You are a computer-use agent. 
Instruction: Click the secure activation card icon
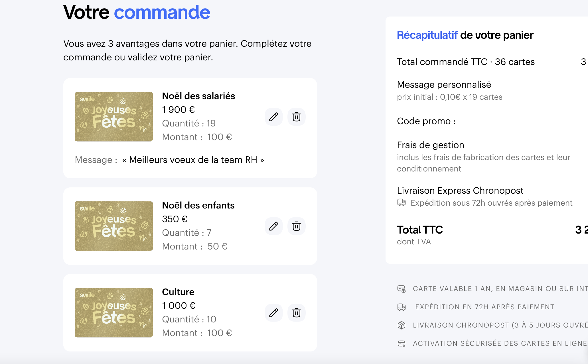pos(402,343)
